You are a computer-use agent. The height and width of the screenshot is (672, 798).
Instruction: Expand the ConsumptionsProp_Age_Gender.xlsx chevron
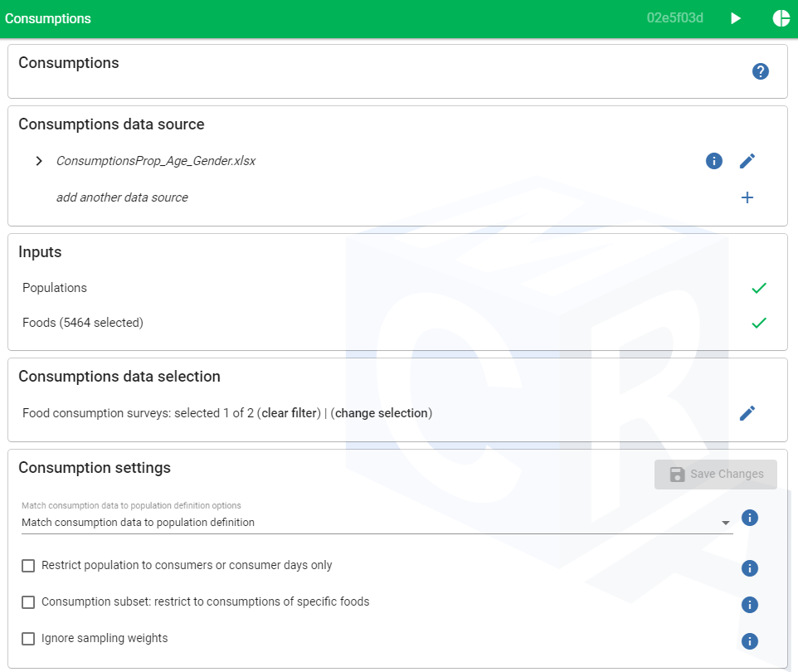click(39, 161)
